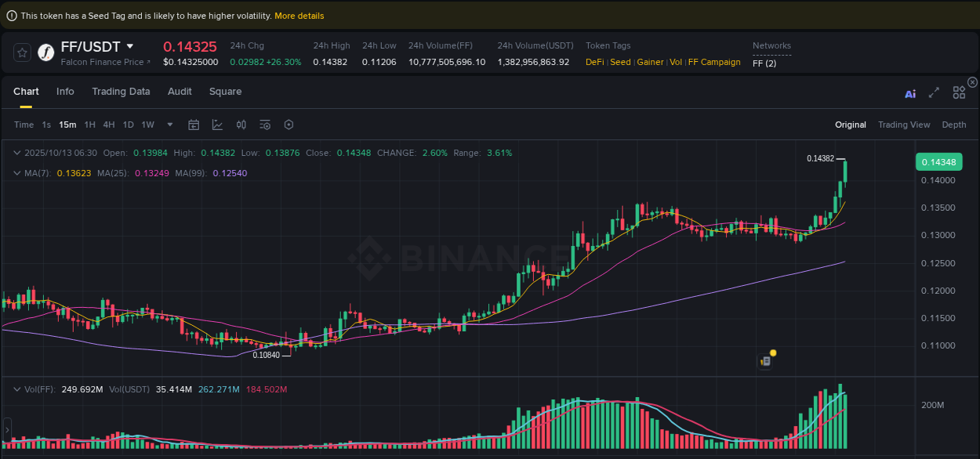
Task: Click the candlestick chart type icon
Action: tap(241, 125)
